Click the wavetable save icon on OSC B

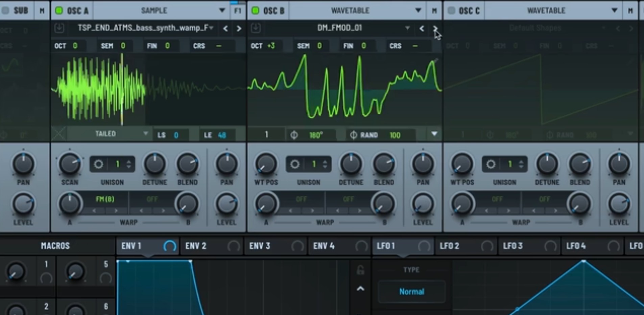tap(256, 28)
